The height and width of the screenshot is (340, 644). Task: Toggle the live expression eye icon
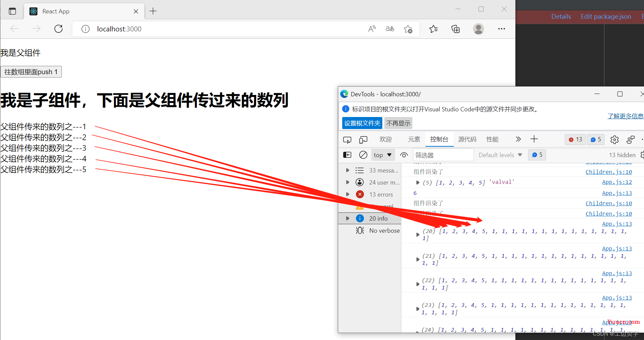coord(404,155)
